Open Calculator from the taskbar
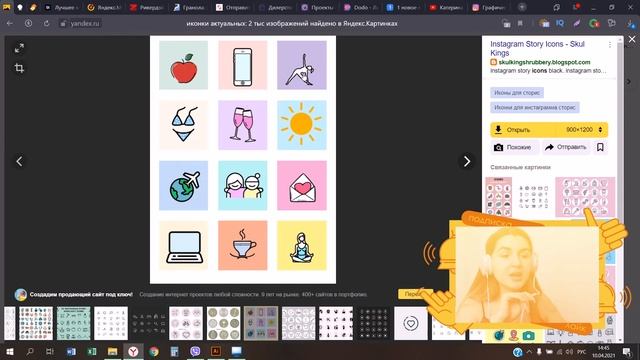 point(175,351)
